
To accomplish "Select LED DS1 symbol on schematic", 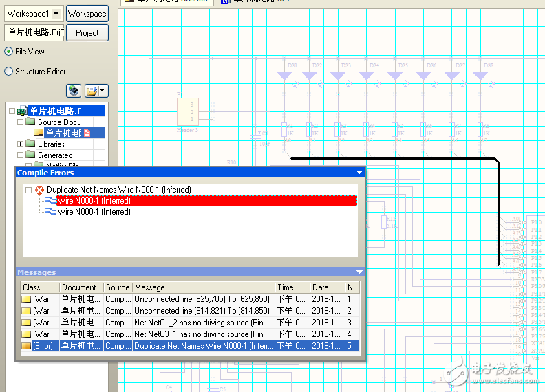I will pyautogui.click(x=285, y=76).
